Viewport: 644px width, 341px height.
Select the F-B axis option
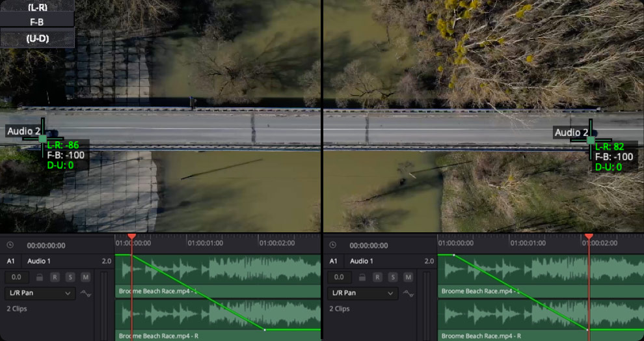(37, 21)
